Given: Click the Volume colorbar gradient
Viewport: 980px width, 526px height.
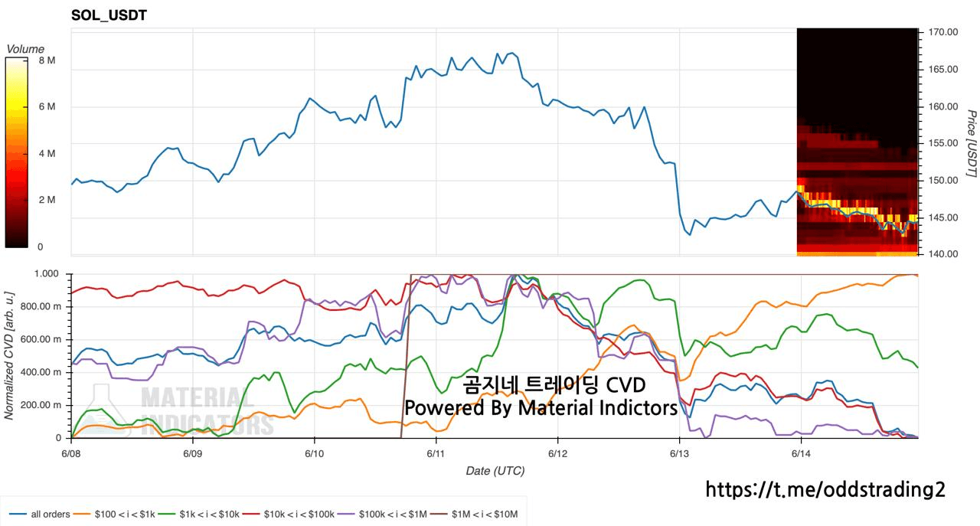Looking at the screenshot, I should tap(17, 153).
